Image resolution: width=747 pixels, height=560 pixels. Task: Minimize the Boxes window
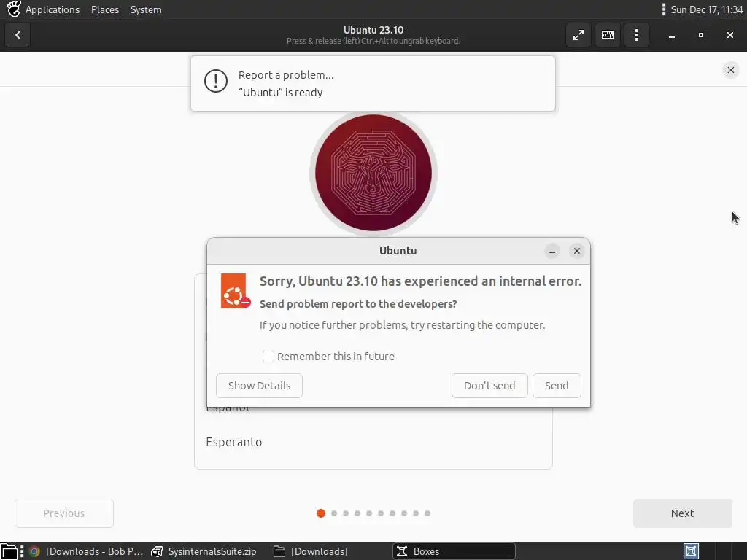coord(672,35)
